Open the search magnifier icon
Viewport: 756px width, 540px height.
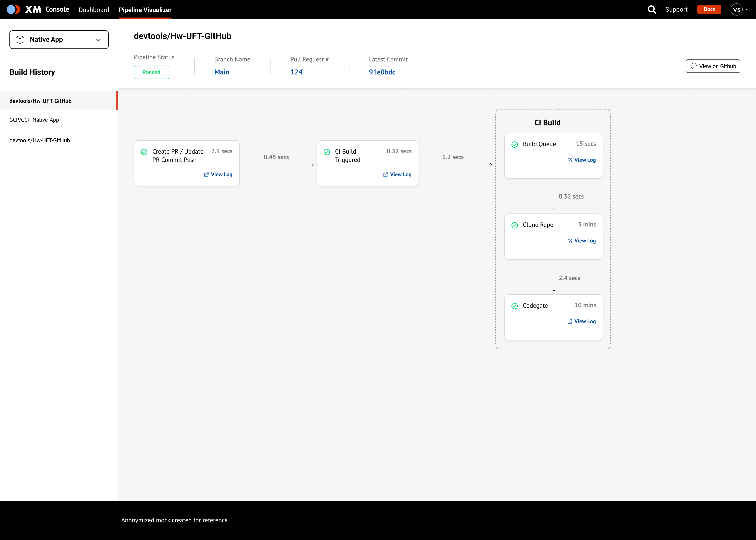pos(652,9)
